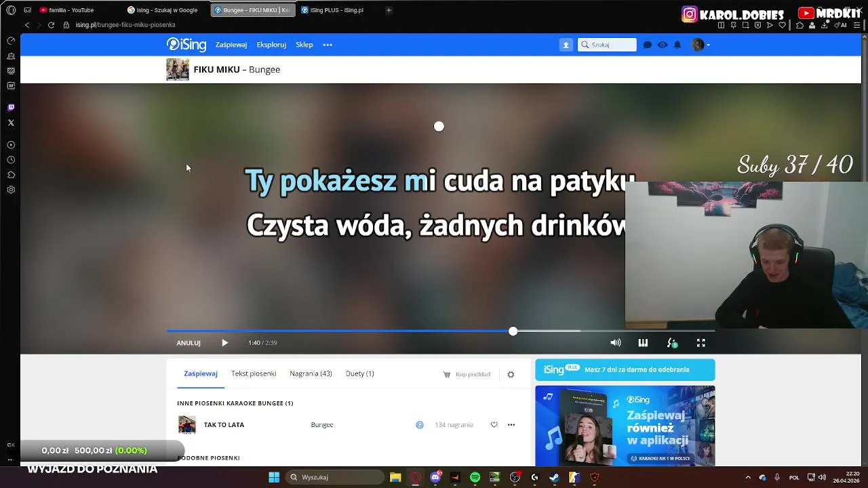Open the TAK TO LATA song
This screenshot has height=488, width=868.
coord(224,425)
